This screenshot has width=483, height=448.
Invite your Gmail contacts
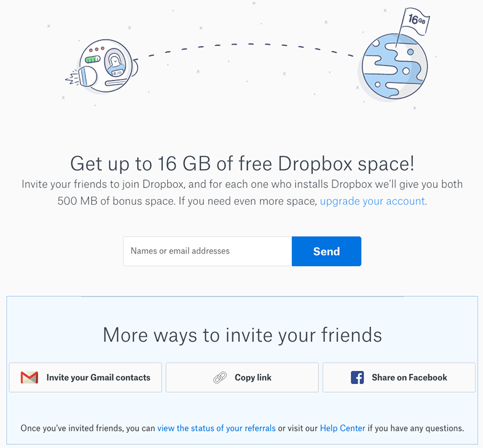85,377
